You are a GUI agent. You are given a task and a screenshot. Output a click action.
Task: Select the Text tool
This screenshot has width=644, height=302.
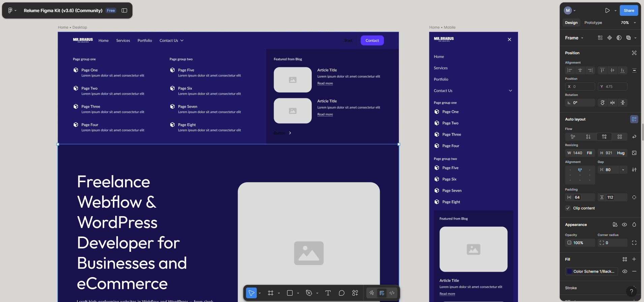(328, 293)
